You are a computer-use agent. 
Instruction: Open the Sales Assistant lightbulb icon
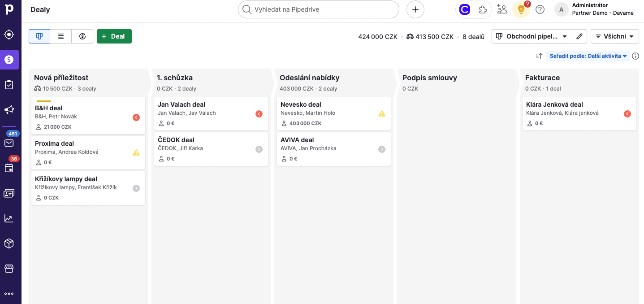(521, 9)
